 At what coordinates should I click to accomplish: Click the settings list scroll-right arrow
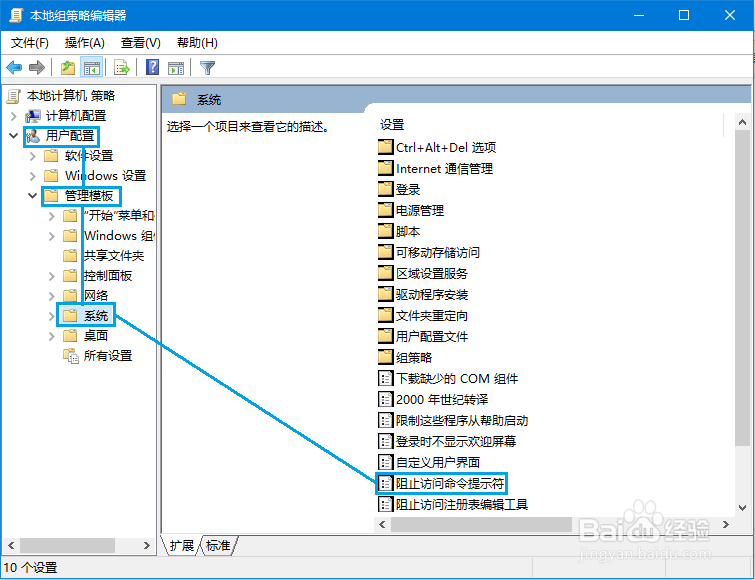click(726, 524)
